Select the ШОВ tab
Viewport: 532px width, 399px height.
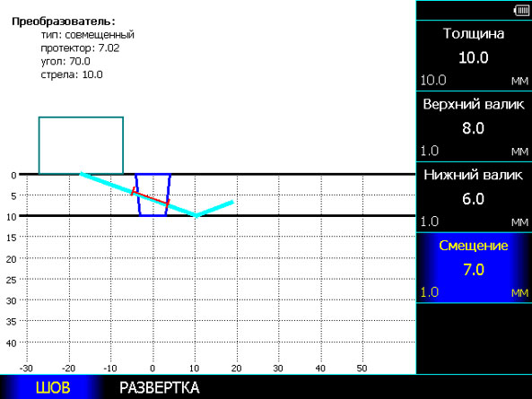[x=53, y=387]
